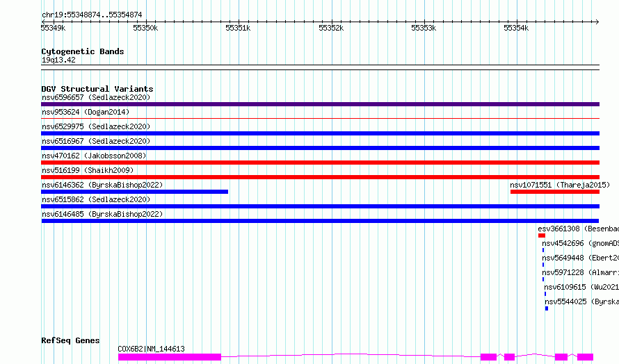Viewport: 619px width, 364px height.
Task: Open the nsv516199 (Shaikh2009) variant
Action: coord(88,170)
